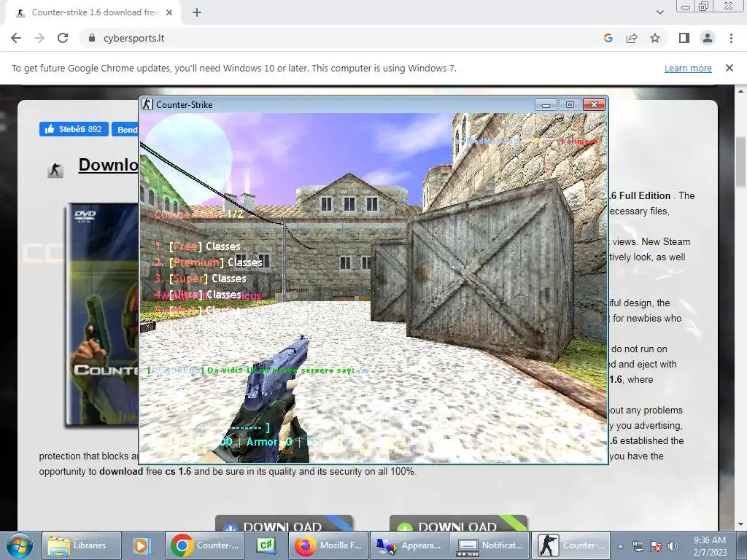
Task: Close the Counter-strike 1.6 download tab
Action: [x=169, y=12]
